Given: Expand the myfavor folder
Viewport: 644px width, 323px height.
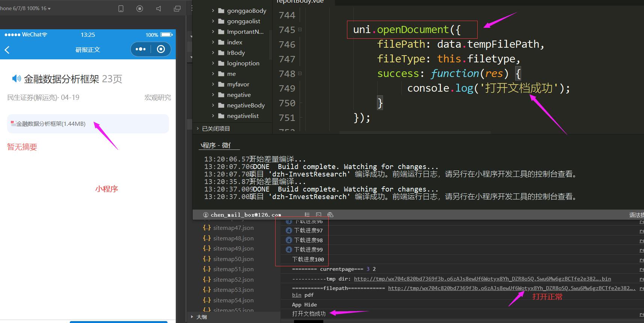Looking at the screenshot, I should point(213,85).
